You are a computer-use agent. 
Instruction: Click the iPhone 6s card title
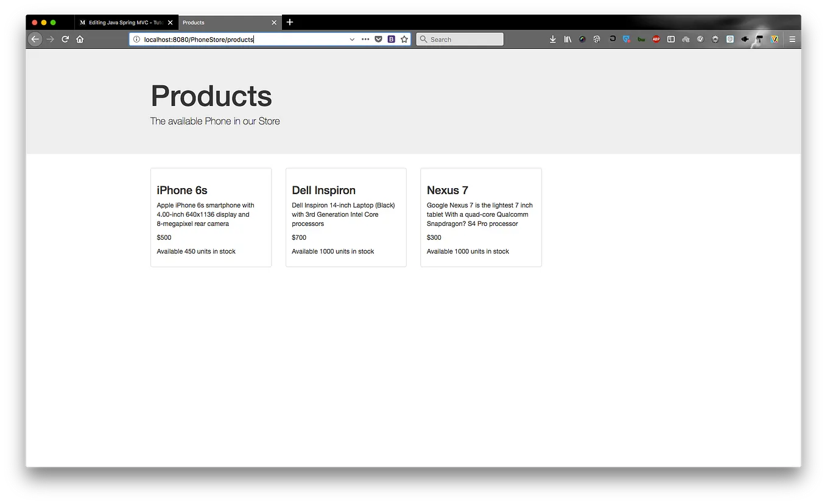182,191
